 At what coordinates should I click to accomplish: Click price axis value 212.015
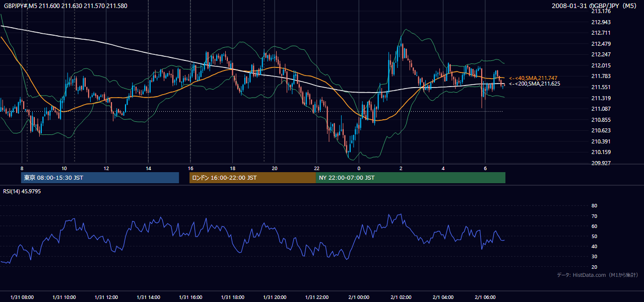tap(601, 65)
